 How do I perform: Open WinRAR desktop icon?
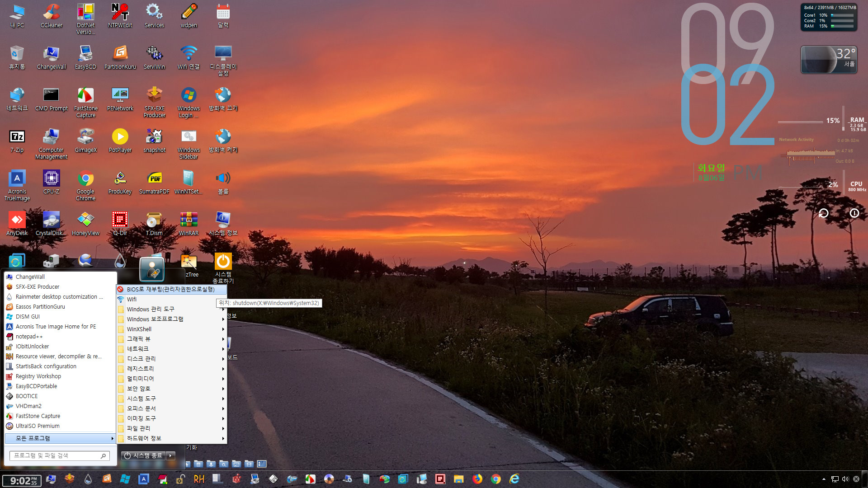pos(189,224)
